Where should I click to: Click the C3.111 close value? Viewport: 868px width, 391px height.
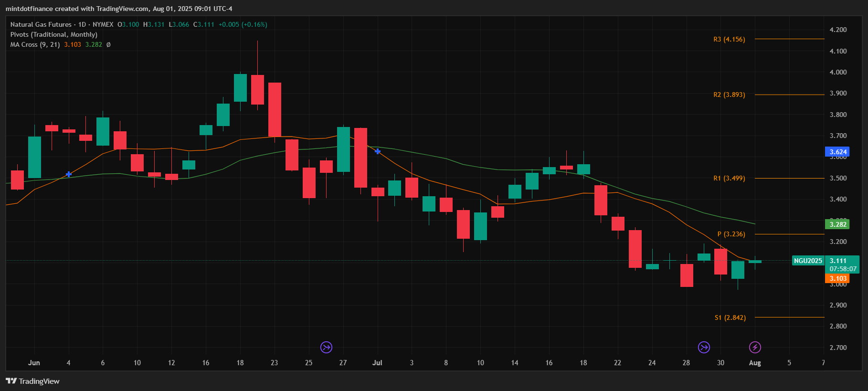(x=204, y=24)
